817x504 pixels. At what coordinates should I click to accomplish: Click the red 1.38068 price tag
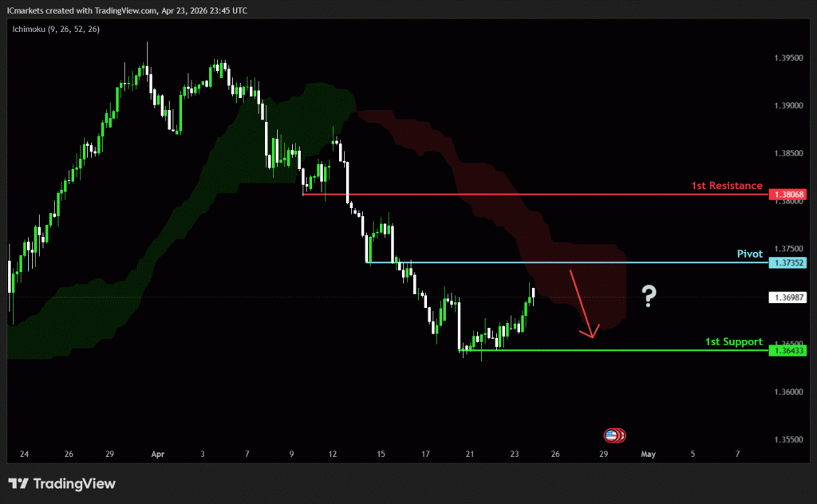(787, 195)
